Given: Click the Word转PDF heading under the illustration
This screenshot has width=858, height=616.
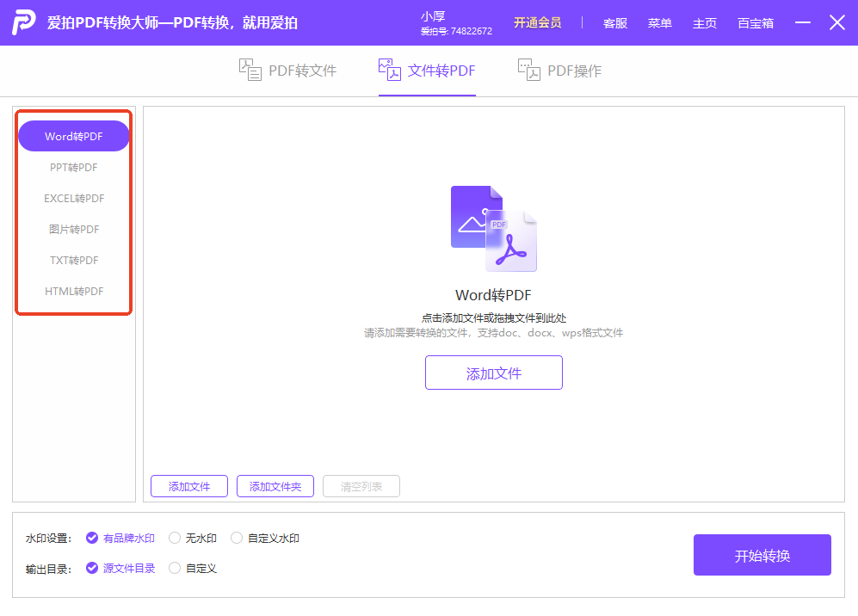Looking at the screenshot, I should pyautogui.click(x=494, y=295).
